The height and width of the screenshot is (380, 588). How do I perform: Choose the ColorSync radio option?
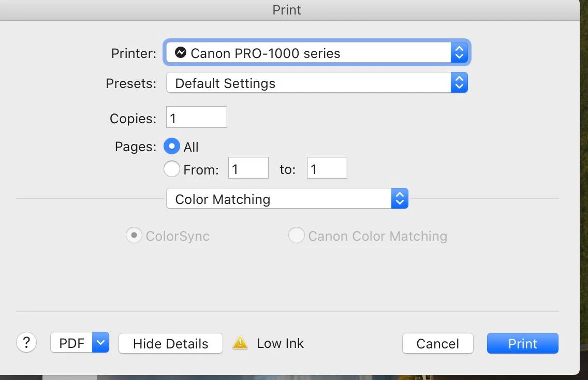pyautogui.click(x=134, y=236)
